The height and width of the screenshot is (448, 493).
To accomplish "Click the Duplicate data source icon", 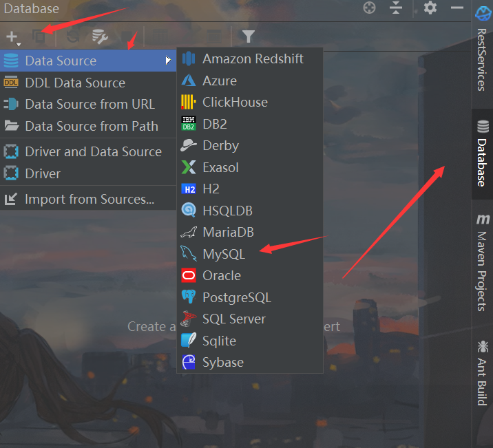I will (39, 36).
